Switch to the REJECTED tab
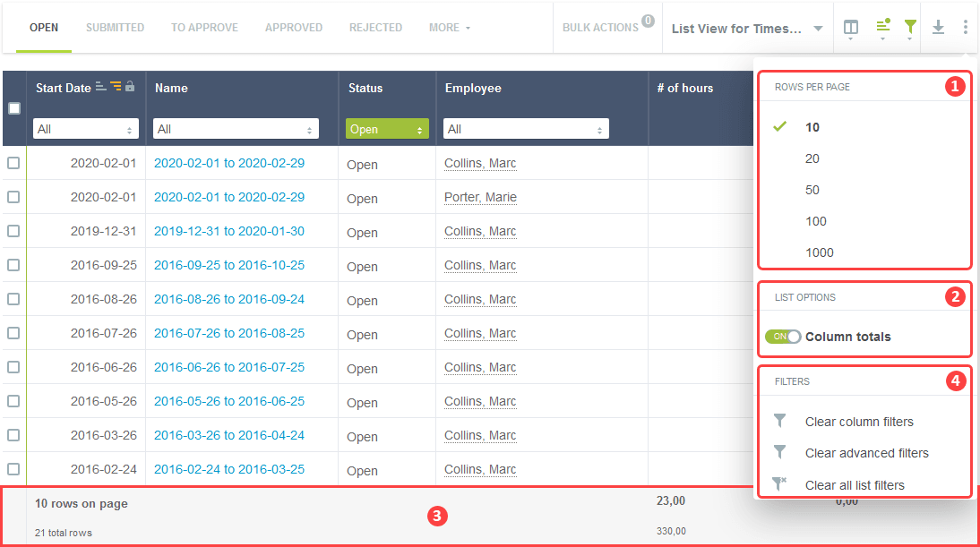Screen dimensions: 980x547 coord(375,28)
